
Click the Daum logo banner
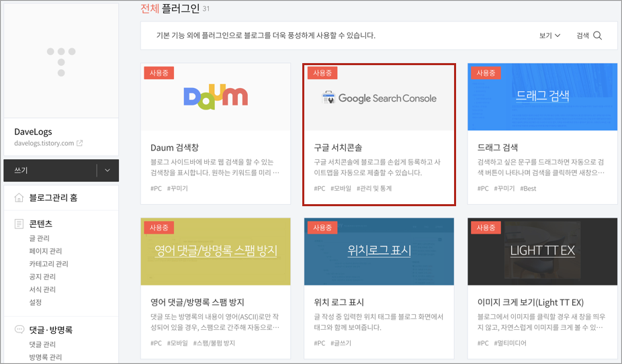216,97
